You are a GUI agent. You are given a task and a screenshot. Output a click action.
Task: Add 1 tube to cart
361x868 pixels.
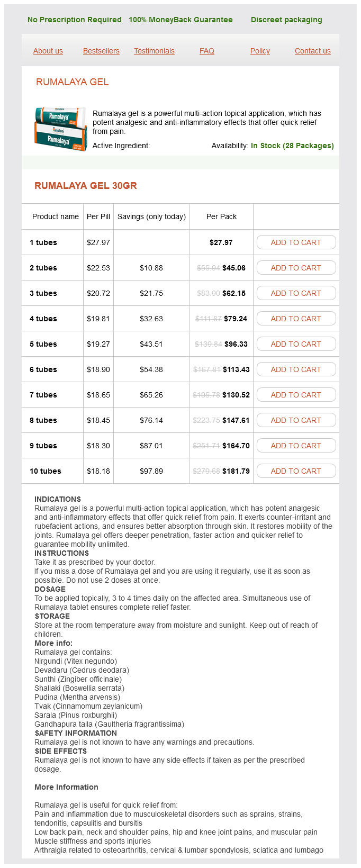tap(296, 242)
